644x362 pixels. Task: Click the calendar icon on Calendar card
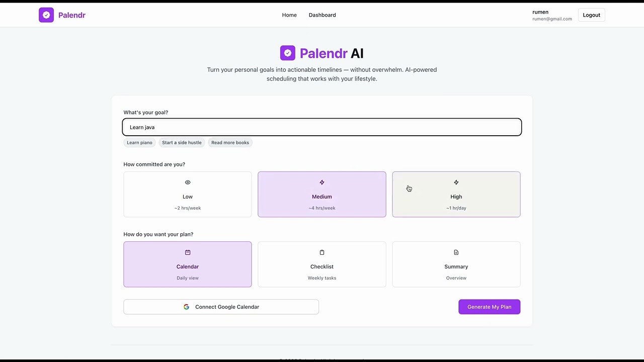(188, 252)
